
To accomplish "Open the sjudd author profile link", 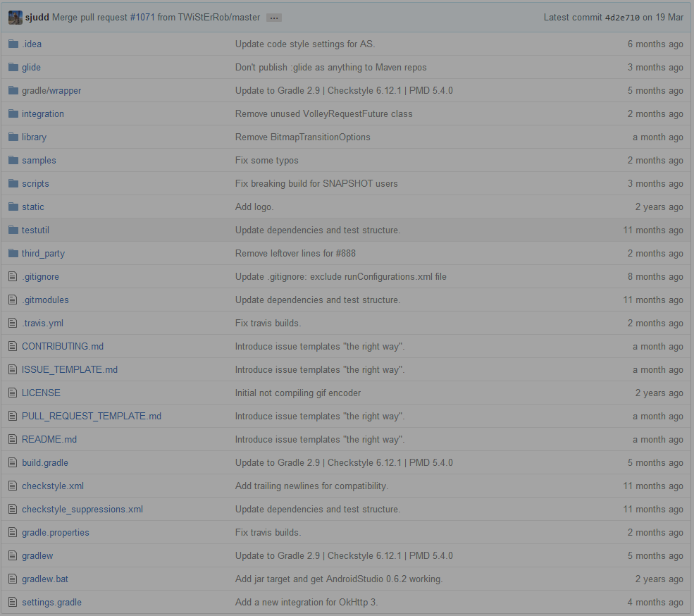I will pos(37,17).
